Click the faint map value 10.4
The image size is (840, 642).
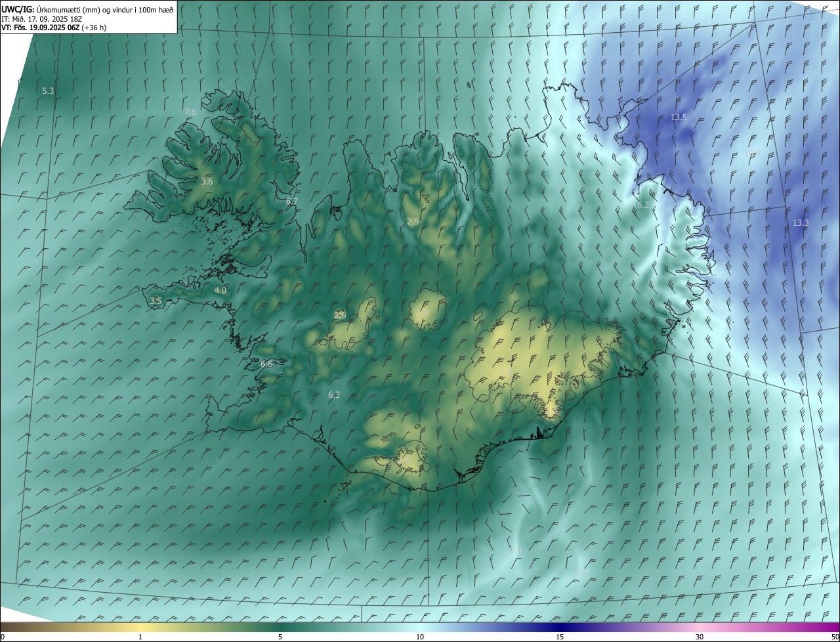[752, 153]
